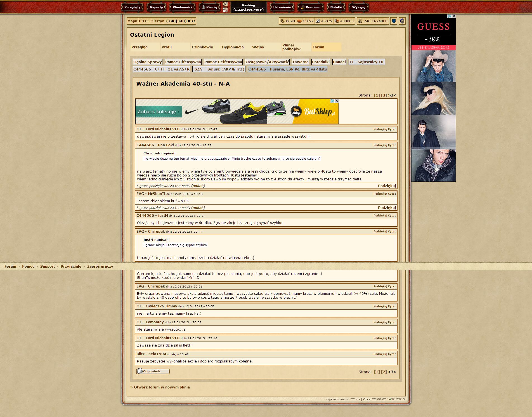
Task: Click the clay resource icon
Action: [x=299, y=21]
